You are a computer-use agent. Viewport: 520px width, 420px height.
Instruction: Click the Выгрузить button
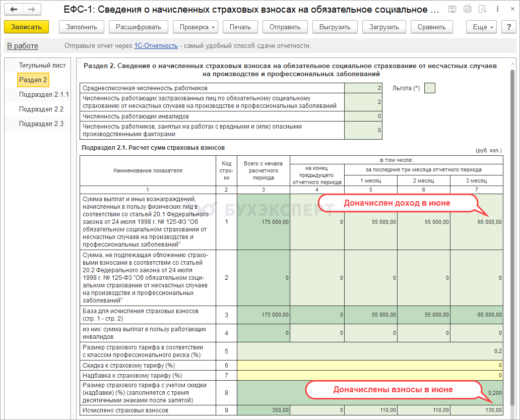click(x=335, y=27)
